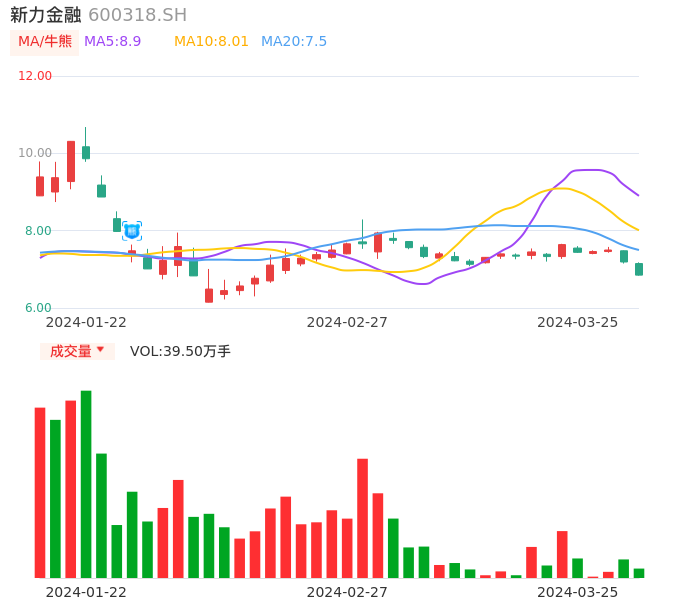Viewport: 686px width, 606px height.
Task: Click the stock name 新力金融
Action: click(46, 15)
